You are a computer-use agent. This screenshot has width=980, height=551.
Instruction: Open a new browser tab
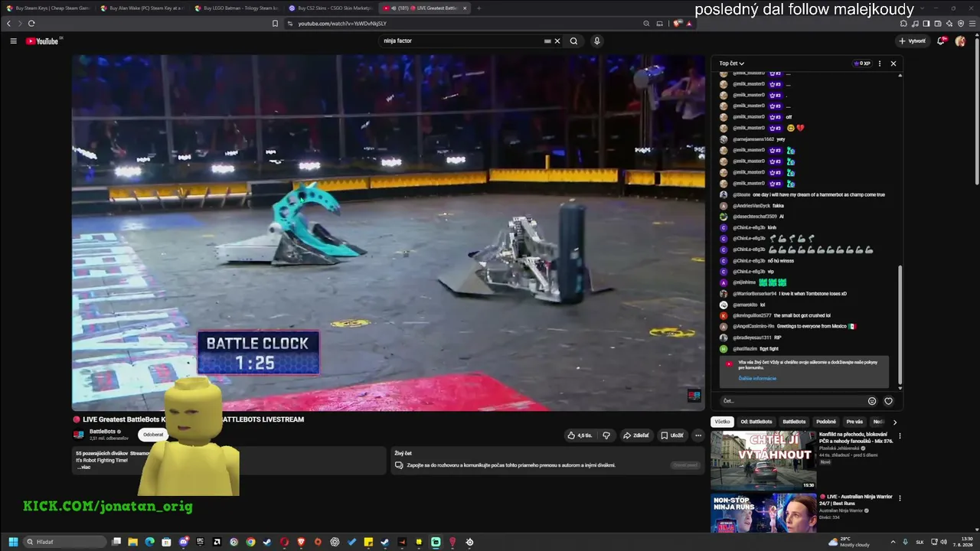point(479,8)
